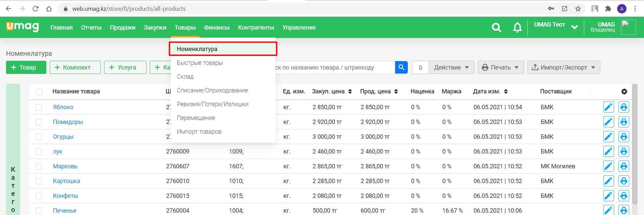The image size is (644, 215).
Task: Select Быстрые товары from the menu
Action: point(200,63)
